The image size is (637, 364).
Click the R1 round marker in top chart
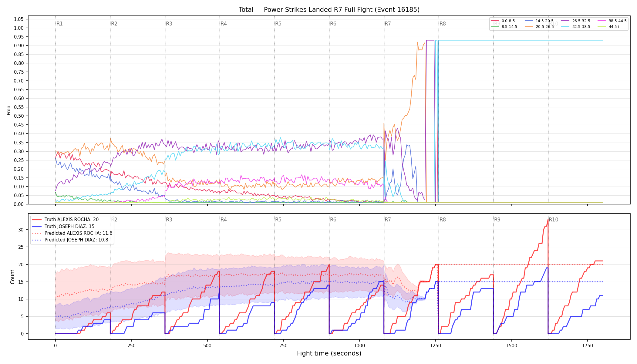tap(59, 24)
